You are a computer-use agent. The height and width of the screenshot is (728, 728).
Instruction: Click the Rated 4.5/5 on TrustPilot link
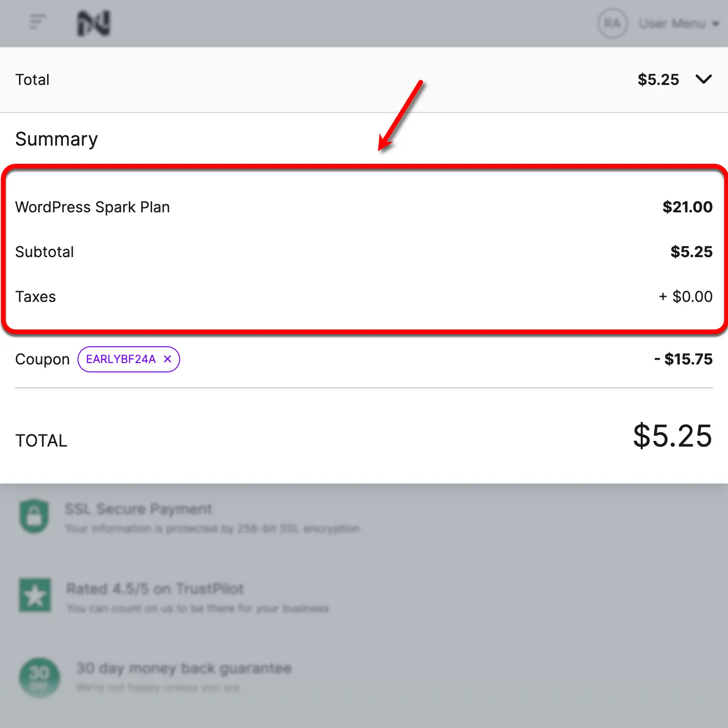pyautogui.click(x=154, y=588)
